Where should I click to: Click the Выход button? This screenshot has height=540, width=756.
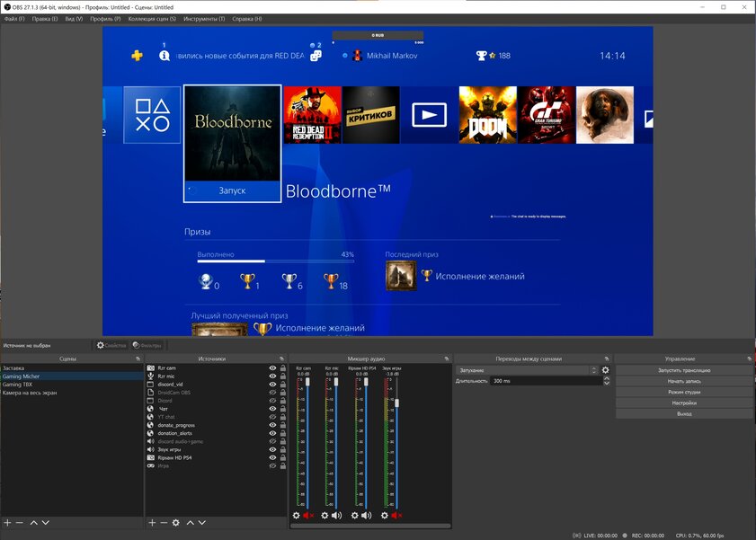[684, 414]
